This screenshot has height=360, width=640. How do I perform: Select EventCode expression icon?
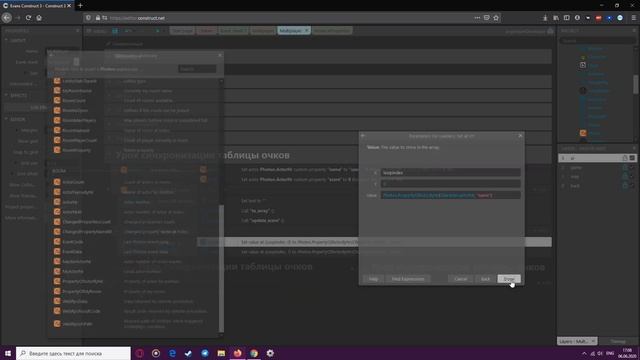(57, 242)
